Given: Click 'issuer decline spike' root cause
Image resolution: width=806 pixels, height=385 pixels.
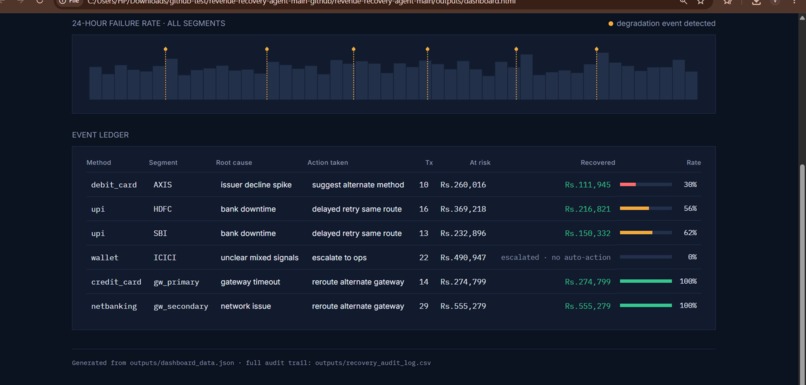Looking at the screenshot, I should tap(256, 185).
